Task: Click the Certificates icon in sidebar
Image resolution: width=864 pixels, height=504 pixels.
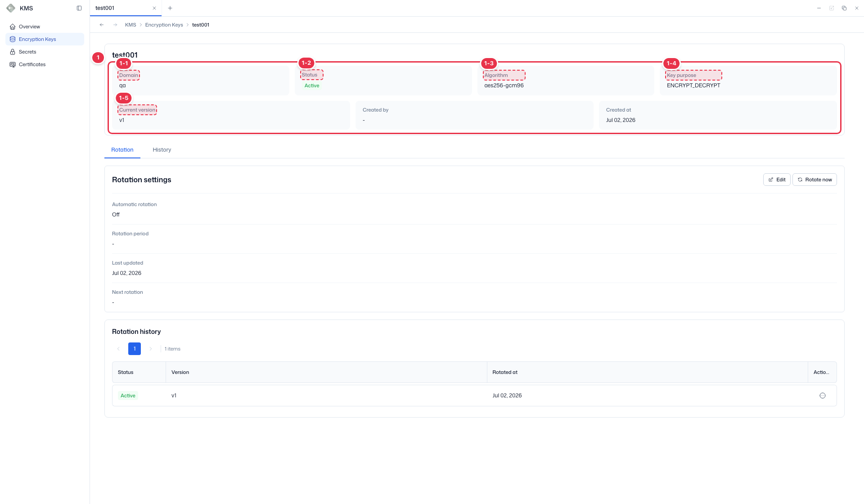Action: (13, 64)
